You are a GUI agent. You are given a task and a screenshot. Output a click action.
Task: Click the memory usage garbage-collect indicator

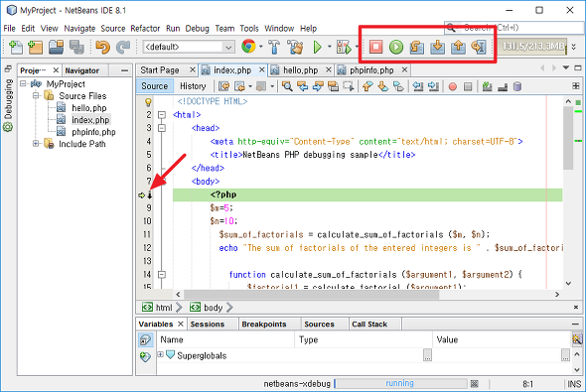pos(532,47)
